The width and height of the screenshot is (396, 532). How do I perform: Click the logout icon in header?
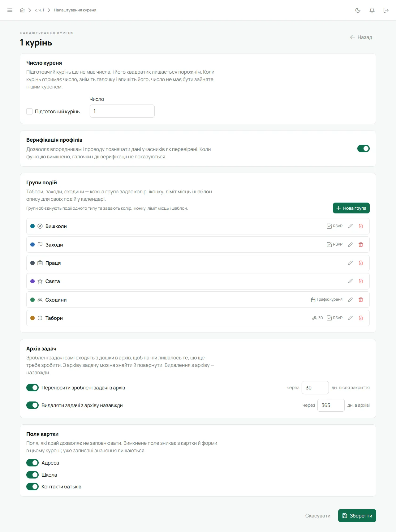tap(386, 10)
